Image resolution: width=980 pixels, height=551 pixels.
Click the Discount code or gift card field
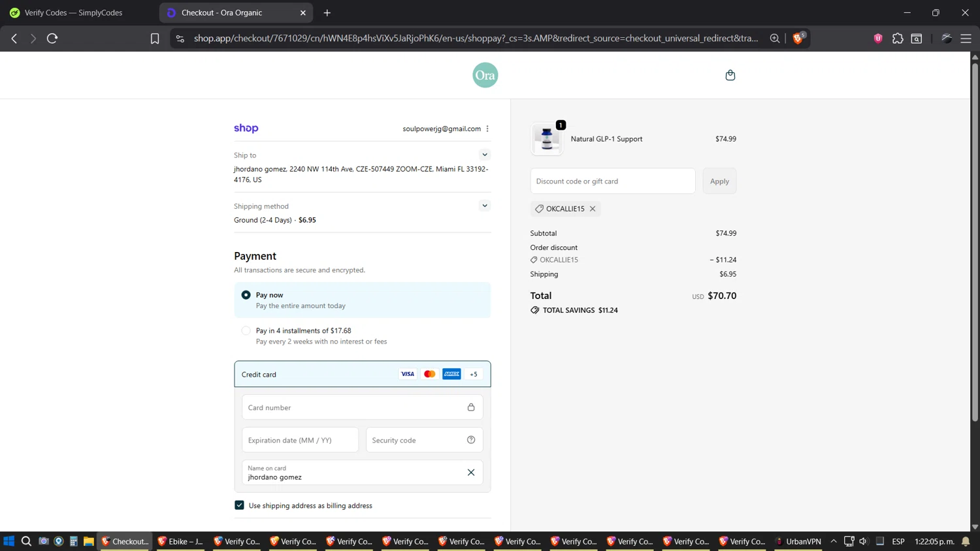(613, 181)
